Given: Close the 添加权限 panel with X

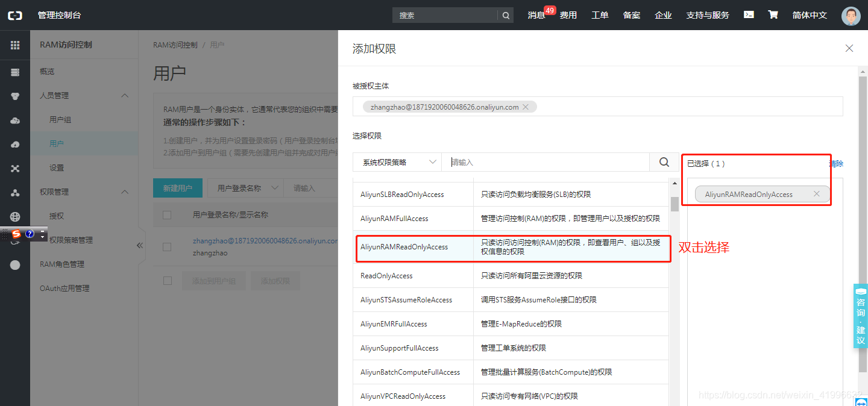Looking at the screenshot, I should (849, 48).
